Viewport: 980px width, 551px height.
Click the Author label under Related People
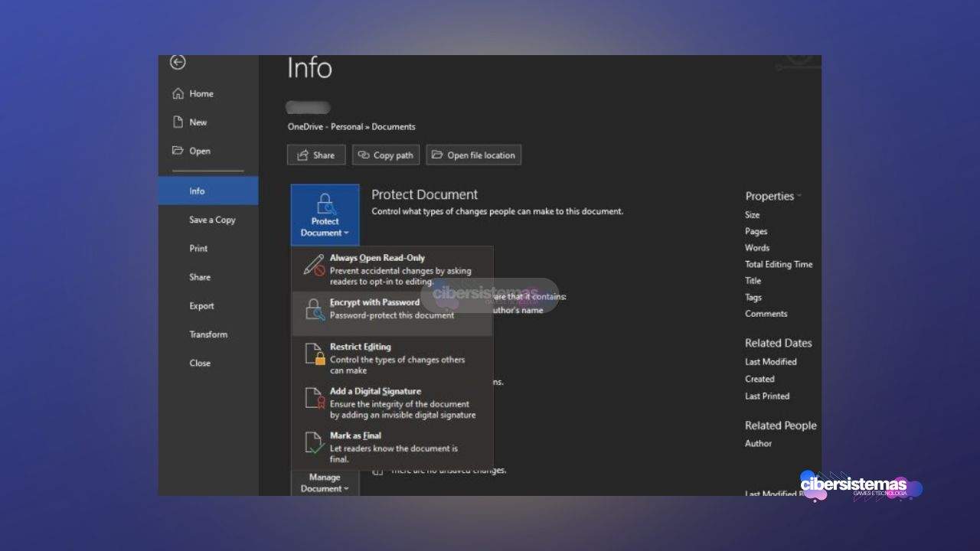[x=759, y=443]
